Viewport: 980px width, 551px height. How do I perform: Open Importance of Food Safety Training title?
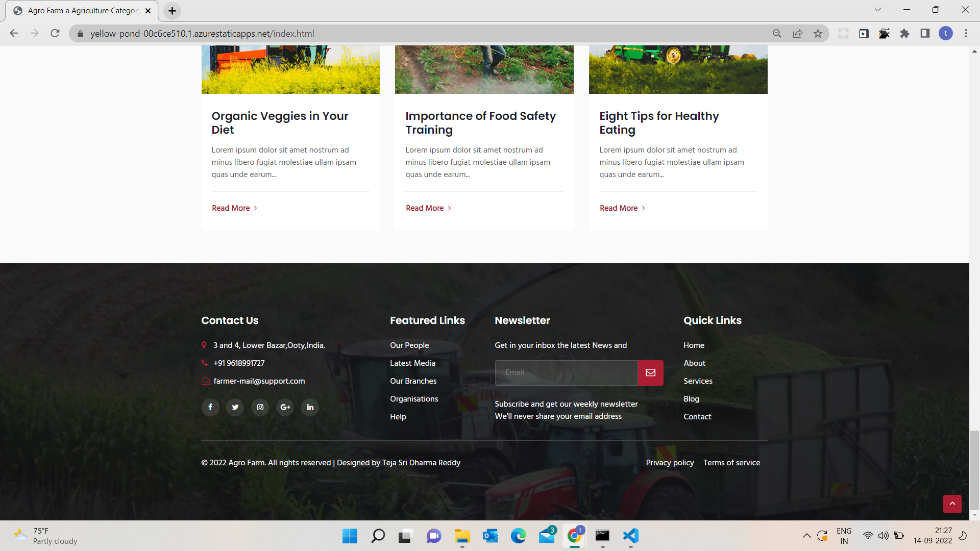point(480,123)
